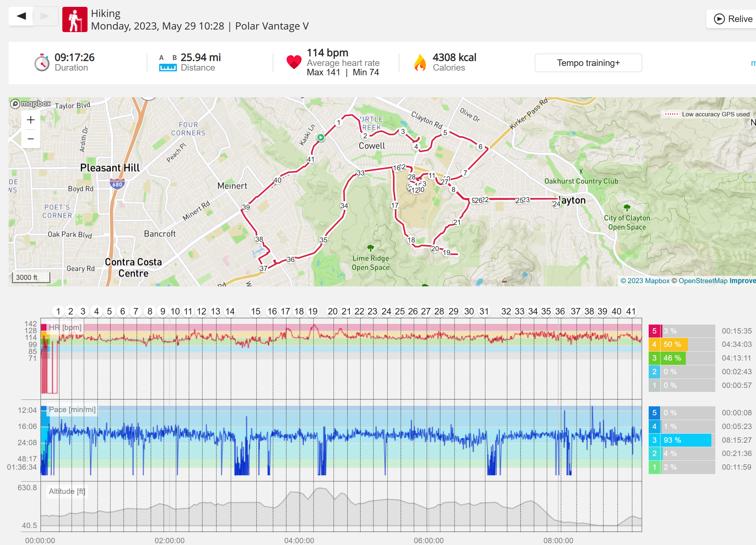Click heart rate zone 4 swatch
The image size is (756, 545).
pyautogui.click(x=654, y=344)
